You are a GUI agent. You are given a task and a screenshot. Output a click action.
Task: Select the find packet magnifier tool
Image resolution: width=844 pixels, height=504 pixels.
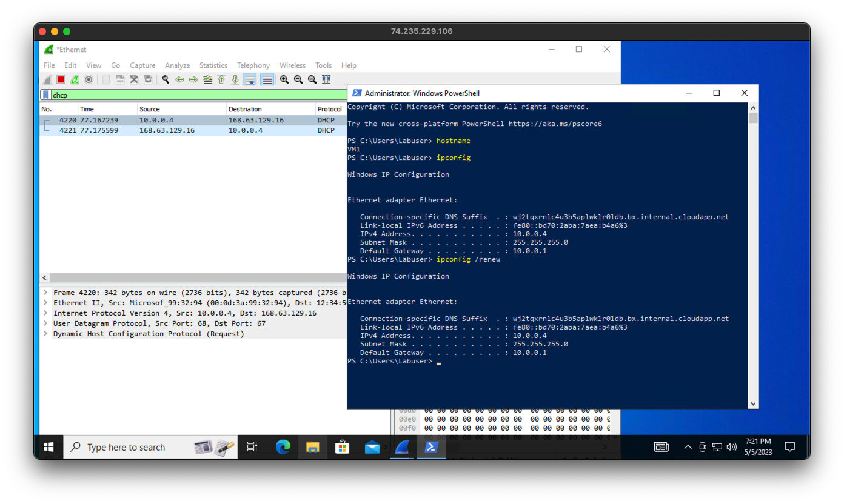165,79
